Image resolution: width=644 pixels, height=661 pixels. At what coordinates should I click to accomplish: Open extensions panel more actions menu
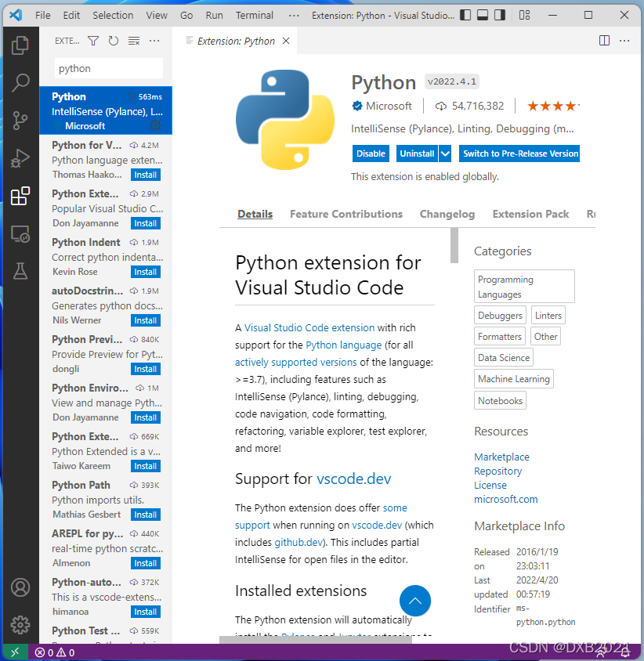[154, 41]
